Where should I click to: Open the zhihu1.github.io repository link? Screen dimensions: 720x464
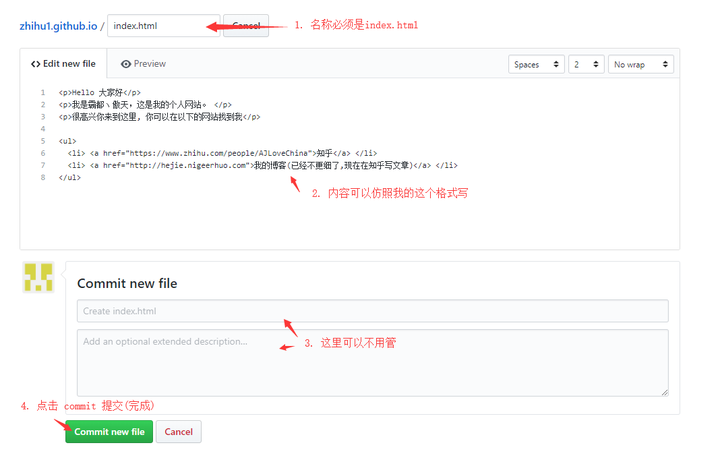[58, 25]
